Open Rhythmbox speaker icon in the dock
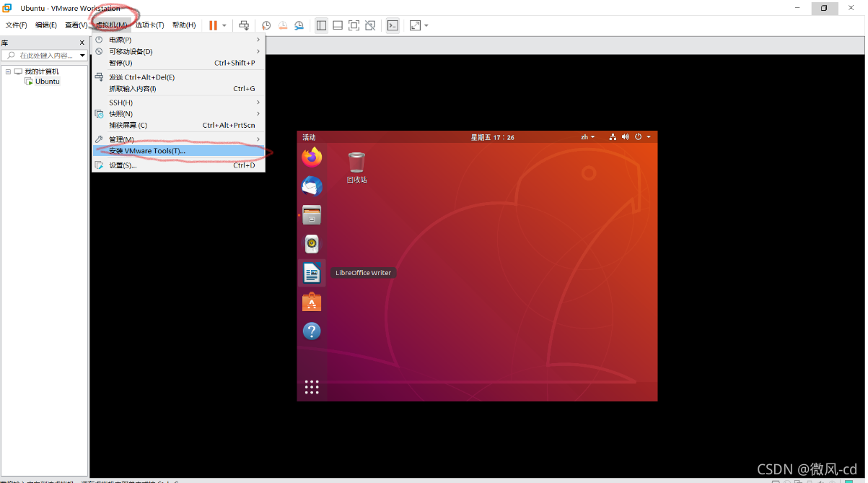Viewport: 868px width, 483px height. (312, 244)
